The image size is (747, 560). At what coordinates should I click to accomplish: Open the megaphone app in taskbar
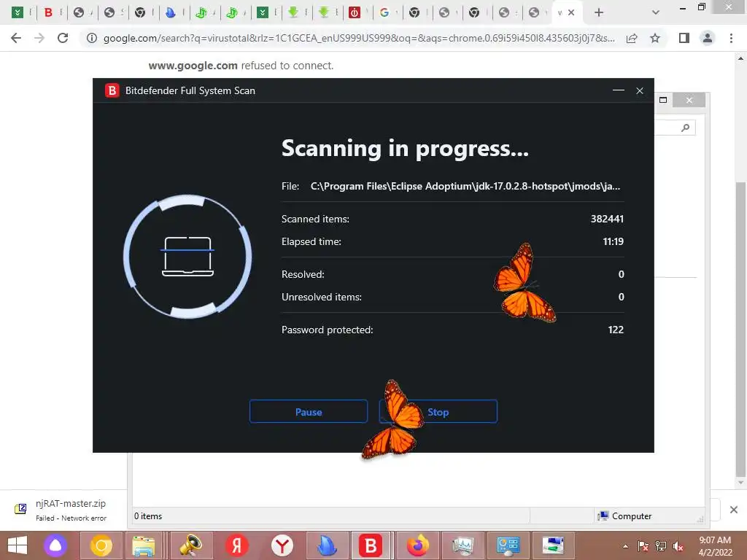click(x=191, y=545)
